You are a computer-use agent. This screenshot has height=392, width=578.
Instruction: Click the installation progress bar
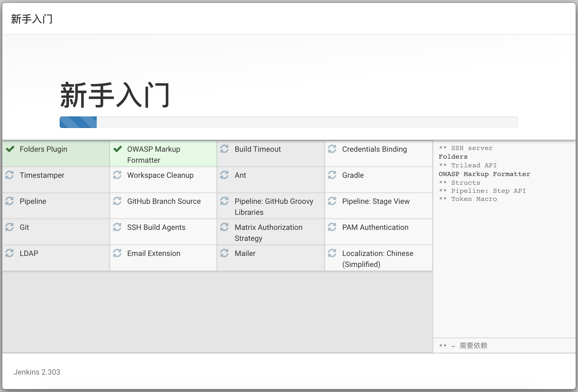289,122
